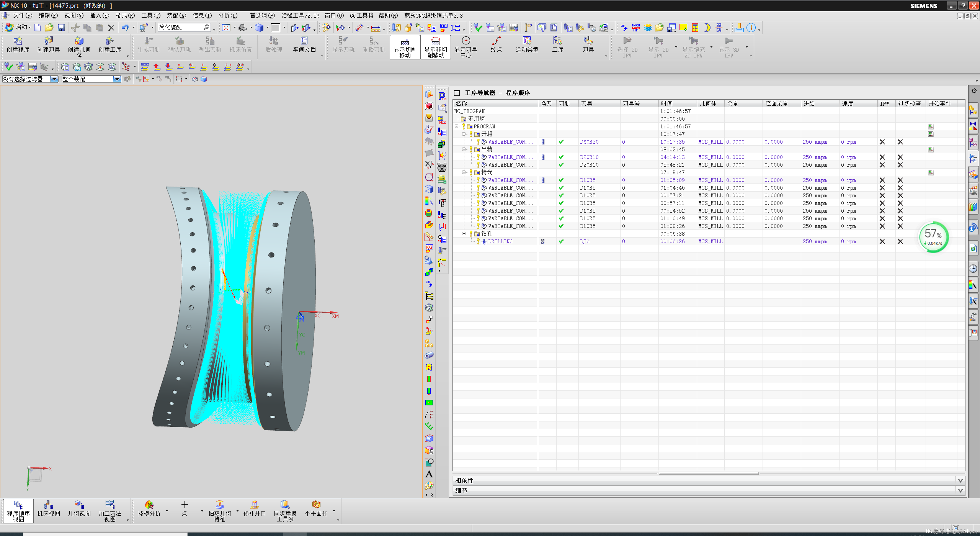Open the 编辑(E) menu
The image size is (980, 536).
(x=48, y=15)
